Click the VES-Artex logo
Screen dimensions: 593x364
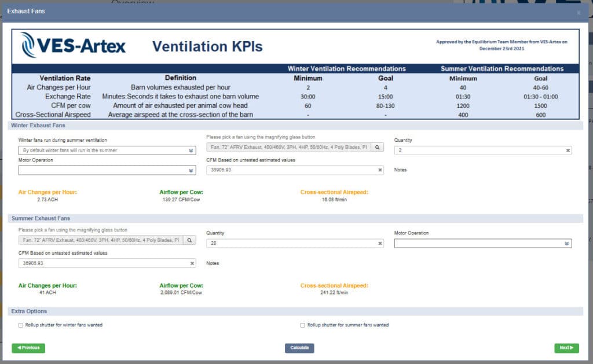(x=74, y=45)
